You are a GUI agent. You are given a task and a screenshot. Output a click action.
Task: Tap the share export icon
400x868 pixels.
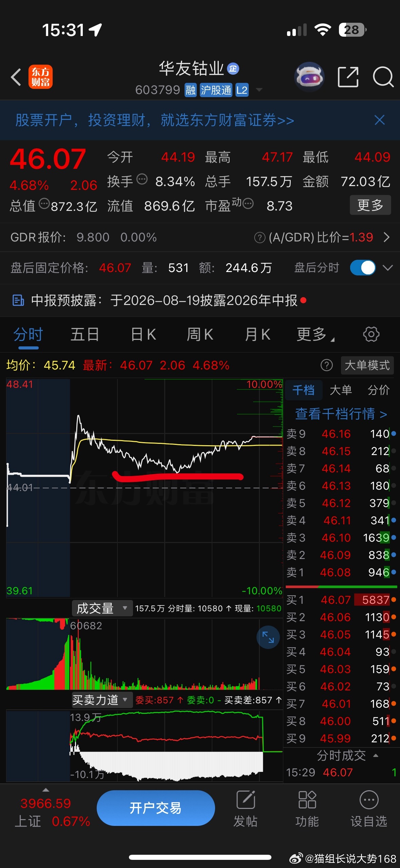[x=348, y=77]
